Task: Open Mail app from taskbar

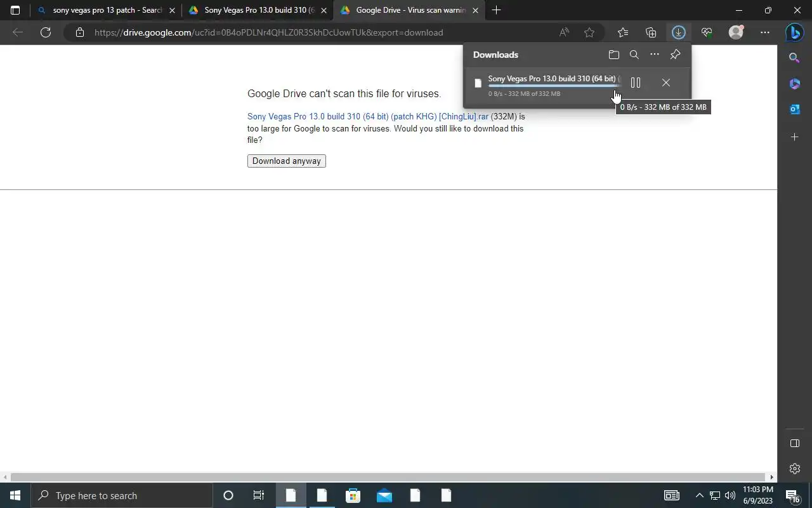Action: [384, 495]
